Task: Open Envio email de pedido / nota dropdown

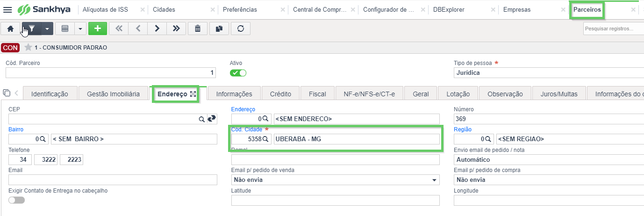Action: (549, 160)
